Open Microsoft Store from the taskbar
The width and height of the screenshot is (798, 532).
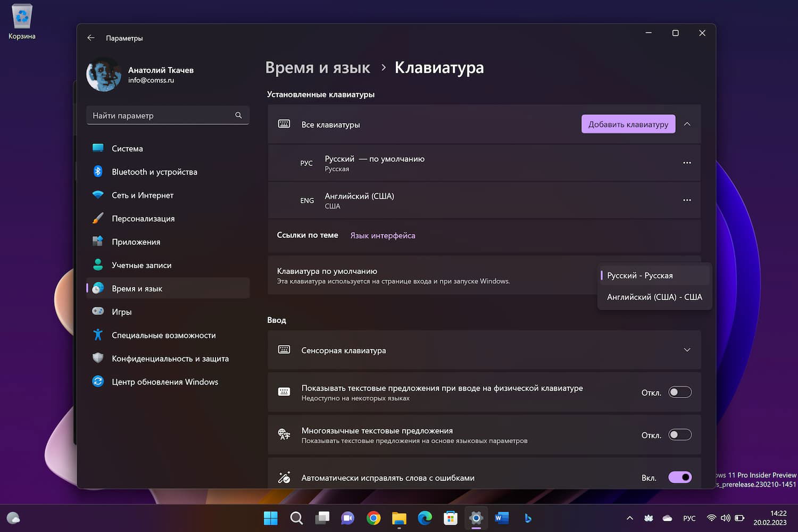(x=451, y=518)
